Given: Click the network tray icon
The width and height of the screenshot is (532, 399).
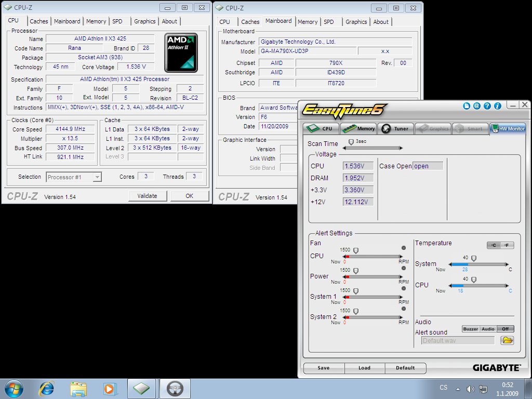Looking at the screenshot, I should click(483, 389).
